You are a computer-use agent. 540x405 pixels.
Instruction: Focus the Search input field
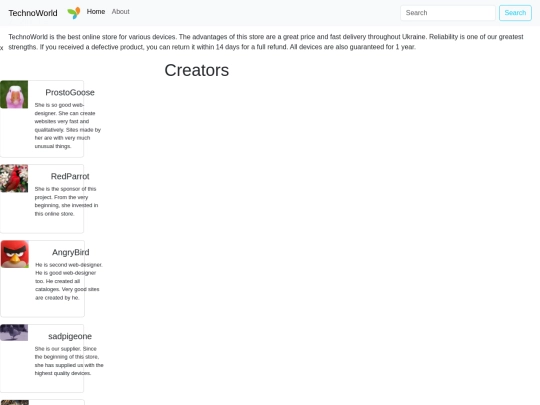point(448,13)
